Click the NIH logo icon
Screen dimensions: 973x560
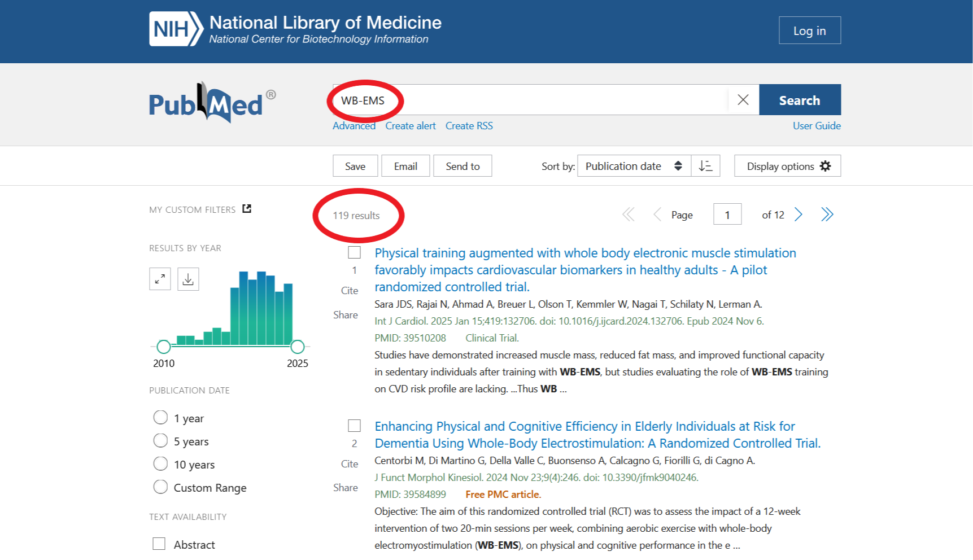[x=176, y=29]
